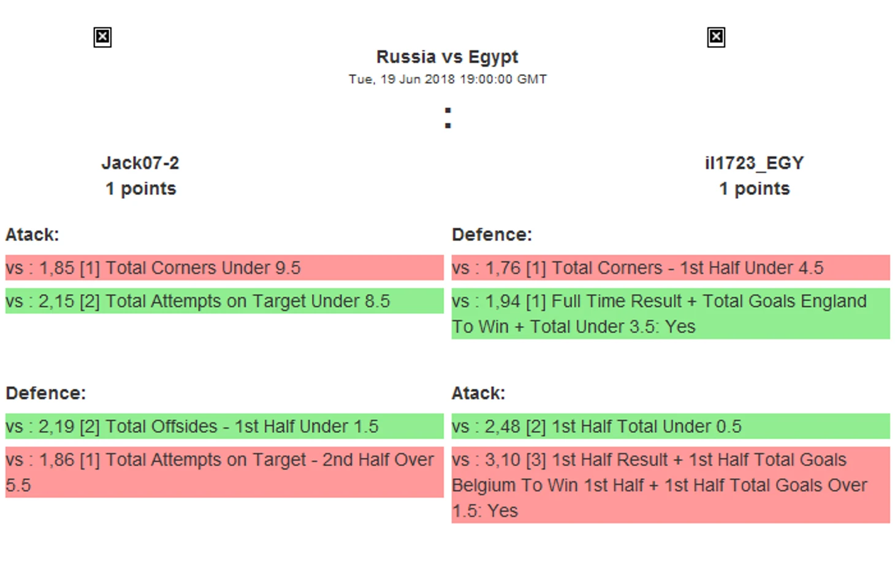The image size is (895, 588).
Task: Click the Atack heading in Jack07-2's column
Action: (x=32, y=235)
